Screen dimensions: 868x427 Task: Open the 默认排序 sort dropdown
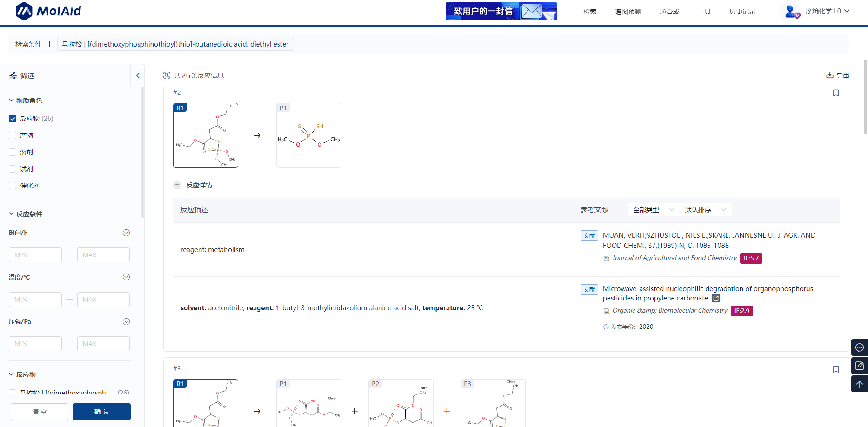[705, 210]
